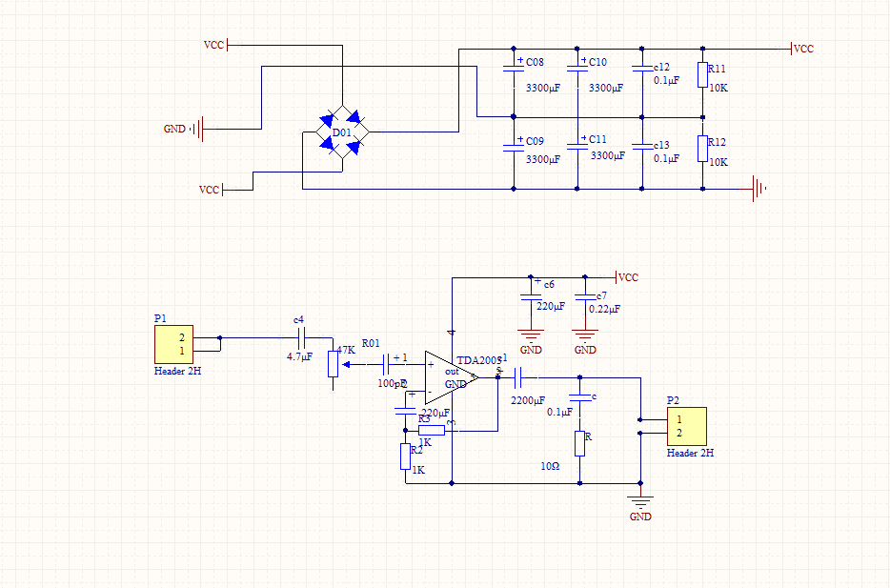Click resistor R12 10K symbol
Screen dimensions: 890x588
click(703, 148)
